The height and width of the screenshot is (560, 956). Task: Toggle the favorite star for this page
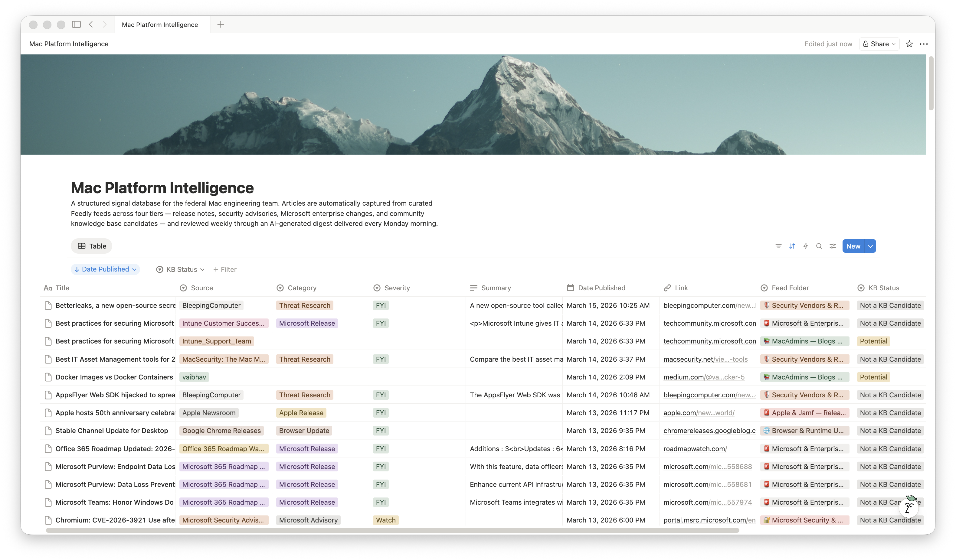[909, 44]
